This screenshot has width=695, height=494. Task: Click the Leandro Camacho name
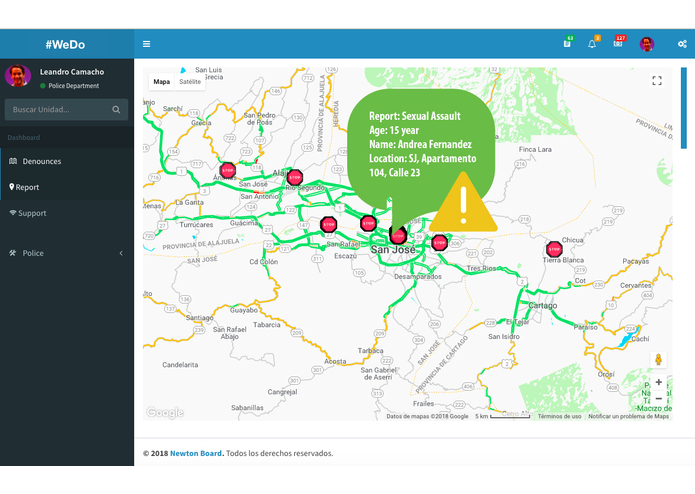click(x=72, y=72)
